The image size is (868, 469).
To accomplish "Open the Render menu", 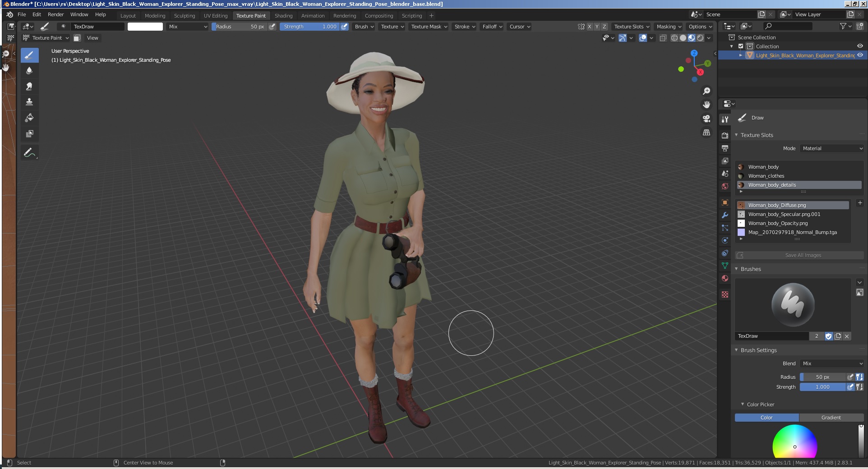I will 55,14.
